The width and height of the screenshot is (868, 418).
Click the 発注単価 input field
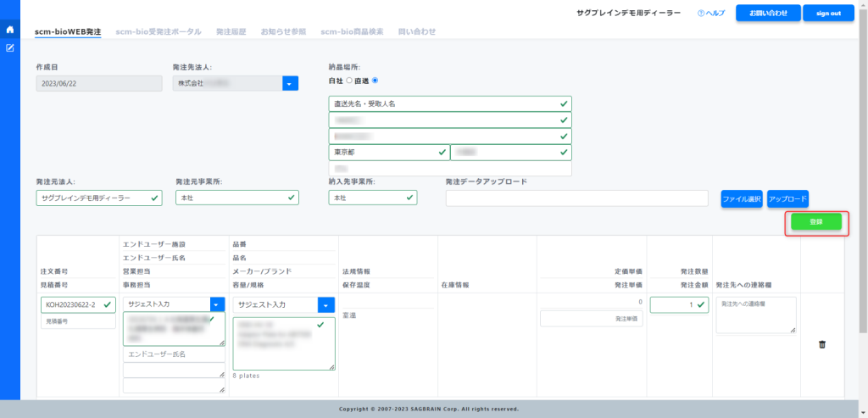point(589,318)
